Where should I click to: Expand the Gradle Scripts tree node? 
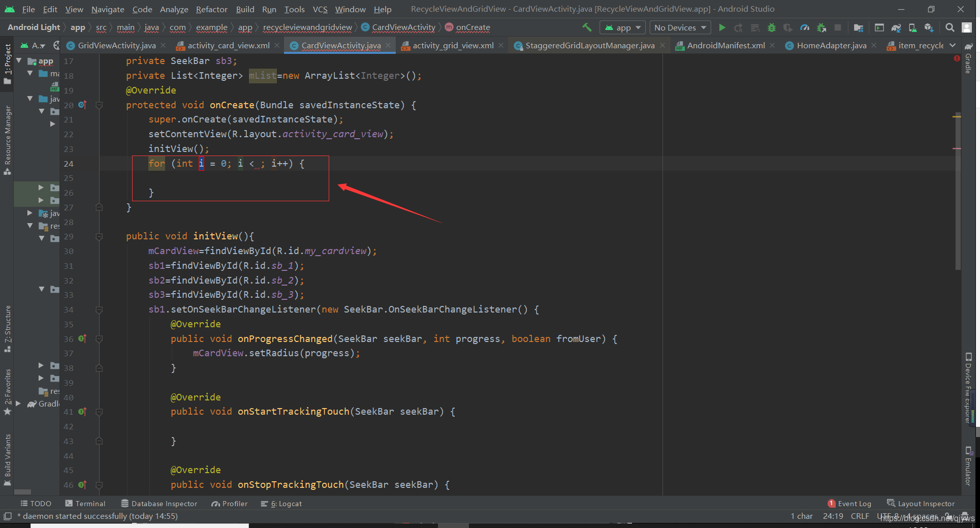tap(19, 403)
